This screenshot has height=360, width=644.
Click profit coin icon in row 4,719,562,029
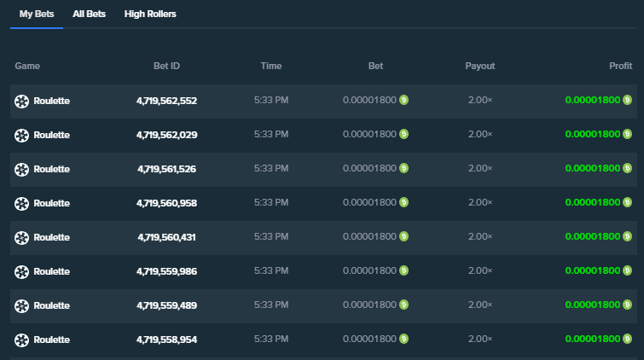(x=627, y=134)
